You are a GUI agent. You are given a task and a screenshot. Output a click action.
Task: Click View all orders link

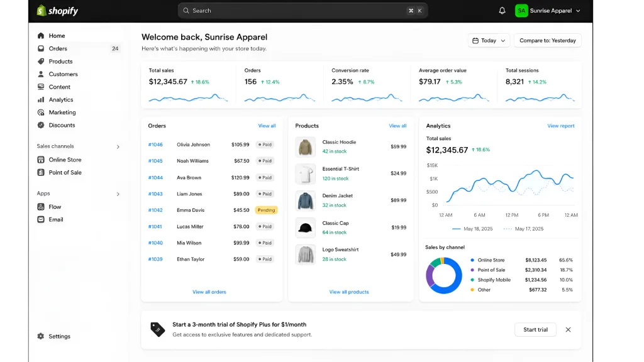(x=209, y=292)
